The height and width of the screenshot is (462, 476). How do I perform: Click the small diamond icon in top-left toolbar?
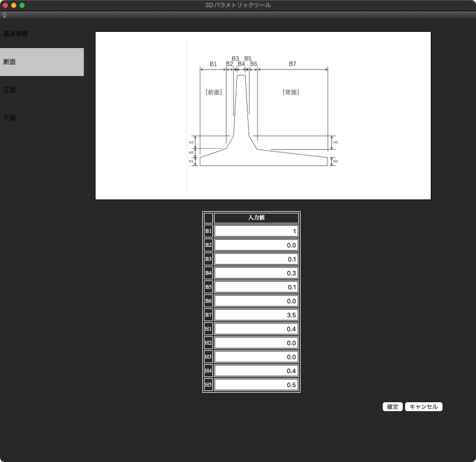pyautogui.click(x=4, y=15)
